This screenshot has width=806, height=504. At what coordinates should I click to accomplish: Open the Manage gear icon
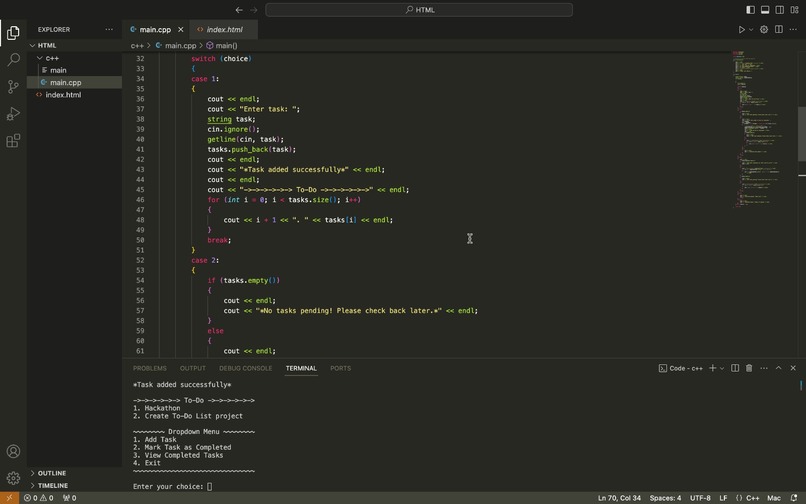point(13,478)
